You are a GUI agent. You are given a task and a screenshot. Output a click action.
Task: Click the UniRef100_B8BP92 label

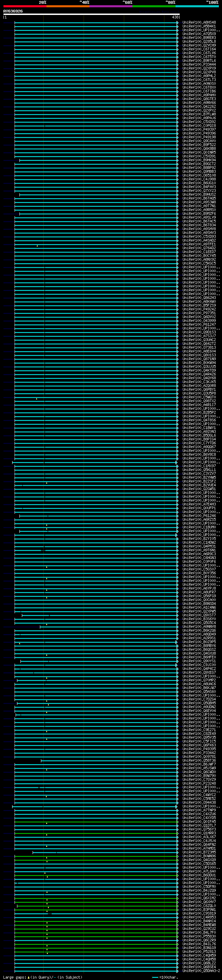(199, 168)
